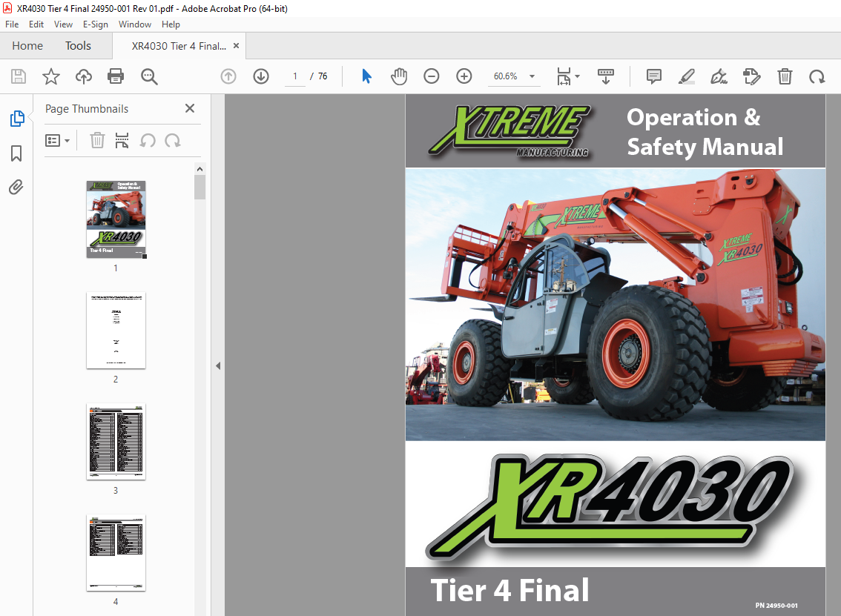Expand fit page options arrow
The height and width of the screenshot is (616, 841).
(x=578, y=76)
